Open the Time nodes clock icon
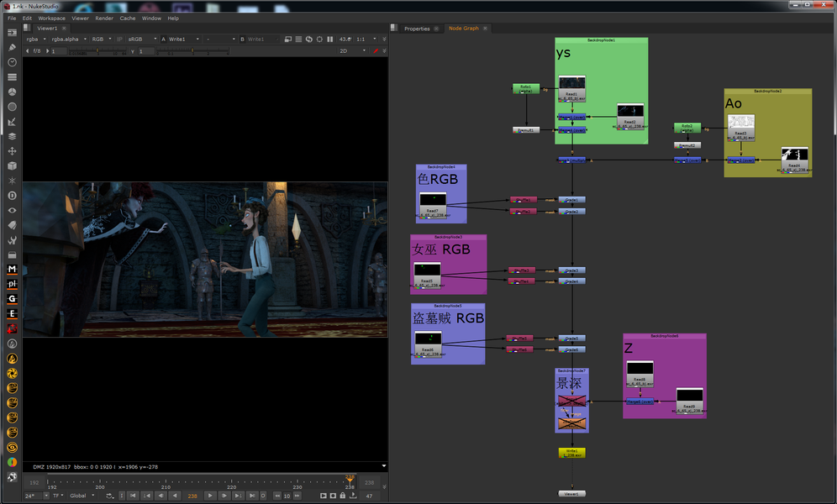This screenshot has width=837, height=504. (12, 62)
